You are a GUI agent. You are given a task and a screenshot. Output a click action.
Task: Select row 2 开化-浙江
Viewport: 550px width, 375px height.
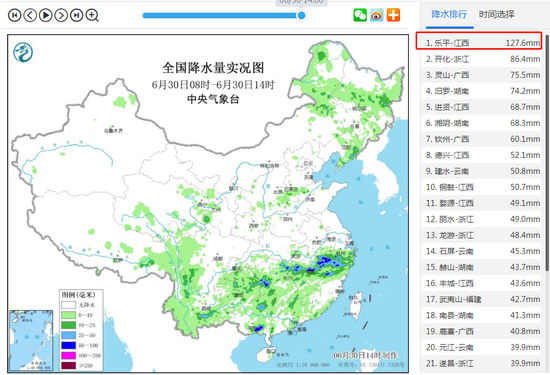point(481,59)
